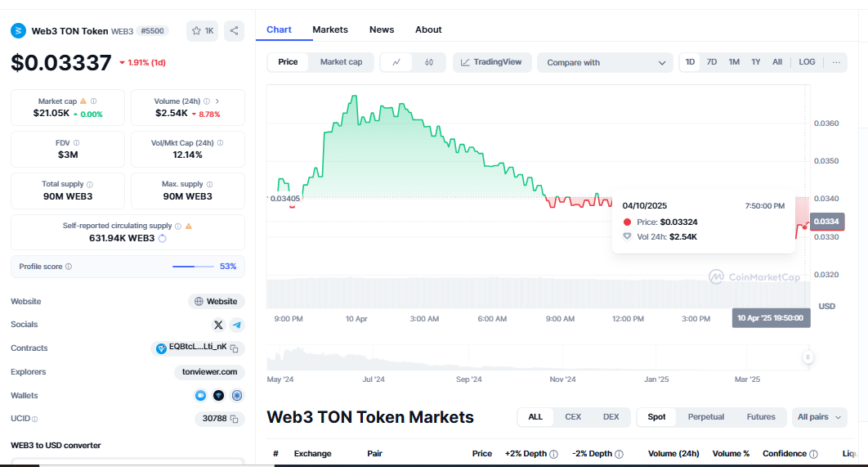Click the #5500 rank badge
The width and height of the screenshot is (868, 467).
pos(152,31)
